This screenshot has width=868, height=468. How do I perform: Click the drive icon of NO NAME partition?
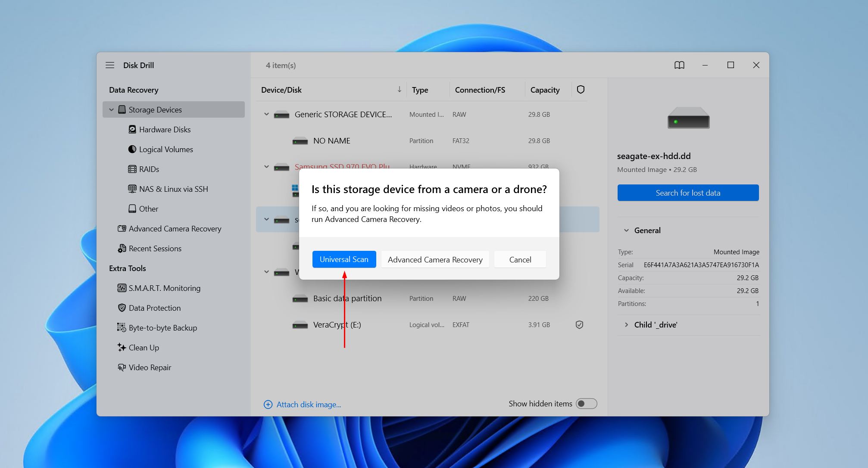[x=300, y=141]
